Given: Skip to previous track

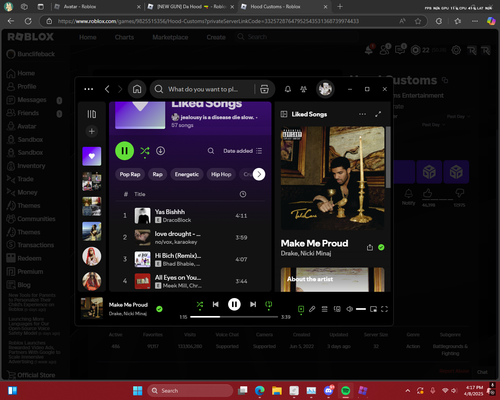Looking at the screenshot, I should pyautogui.click(x=216, y=304).
